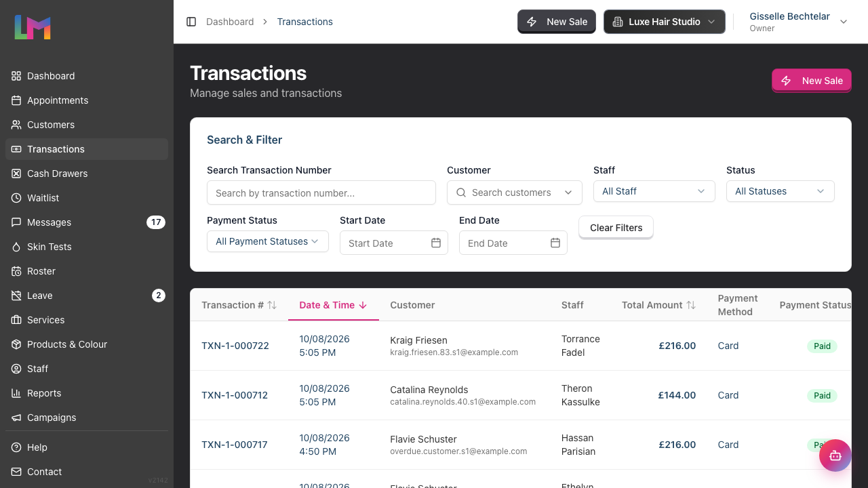
Task: Click staff name Hassan Parisian
Action: [x=578, y=445]
